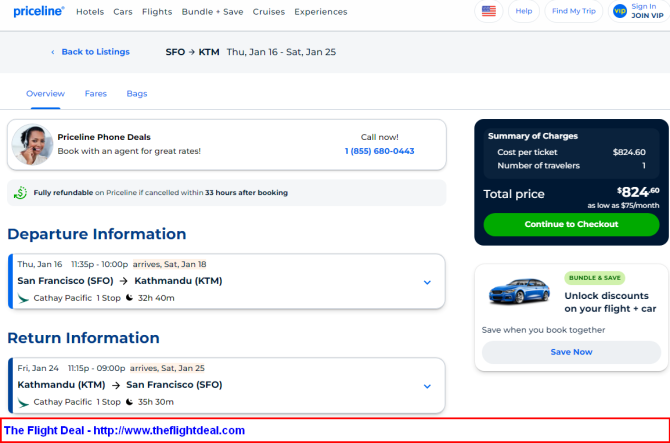
Task: Switch to the Fares tab
Action: [96, 94]
